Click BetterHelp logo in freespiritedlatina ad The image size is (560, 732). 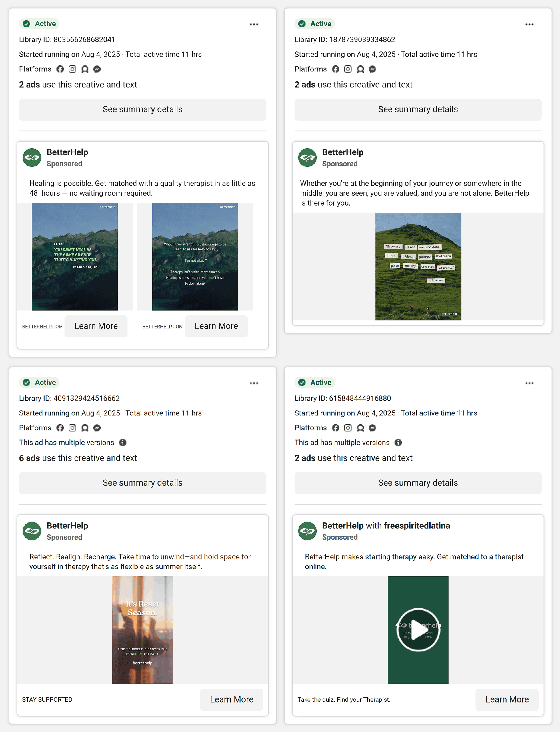pyautogui.click(x=307, y=531)
